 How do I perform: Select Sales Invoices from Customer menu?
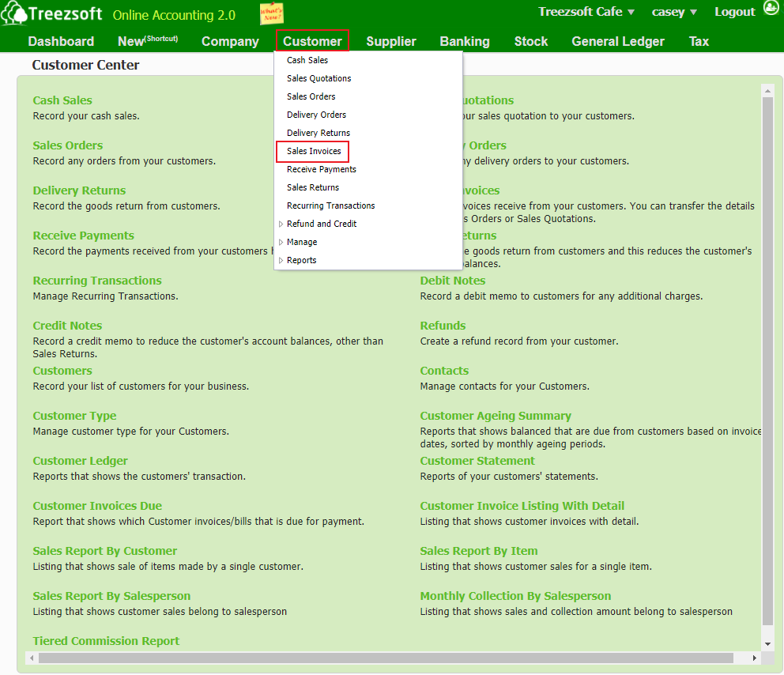pyautogui.click(x=314, y=151)
